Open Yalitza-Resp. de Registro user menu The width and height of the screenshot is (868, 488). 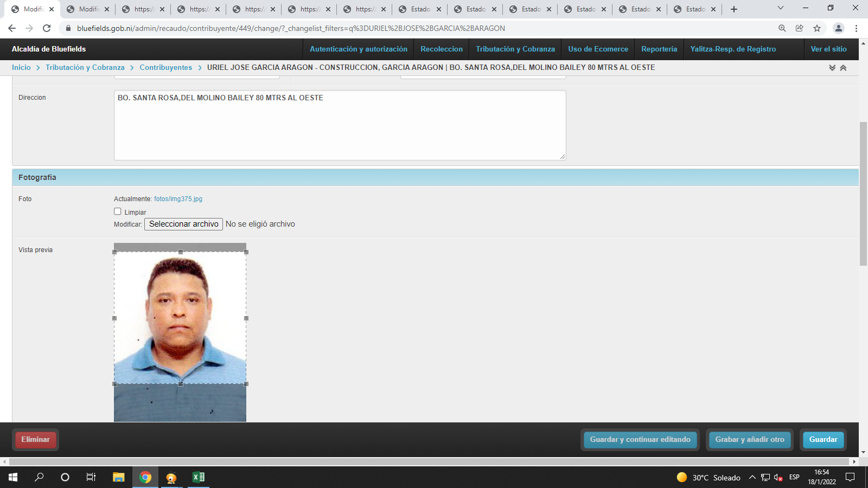pyautogui.click(x=733, y=49)
